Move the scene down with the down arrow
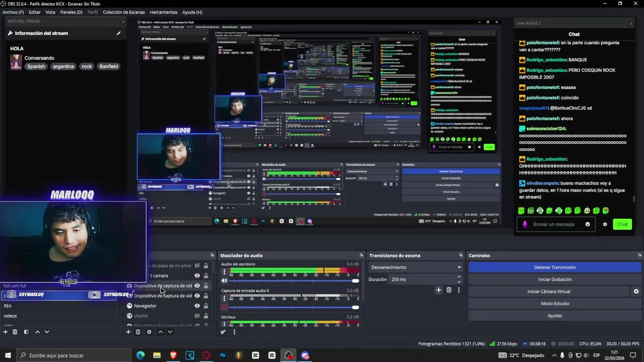 click(x=47, y=332)
